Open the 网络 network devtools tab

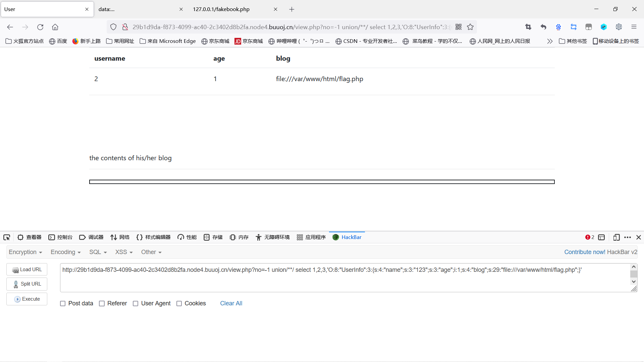pyautogui.click(x=120, y=237)
